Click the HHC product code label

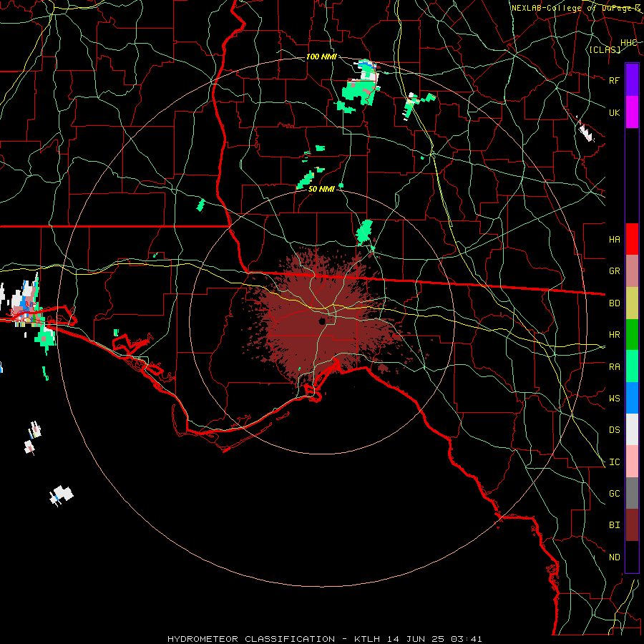pyautogui.click(x=628, y=43)
